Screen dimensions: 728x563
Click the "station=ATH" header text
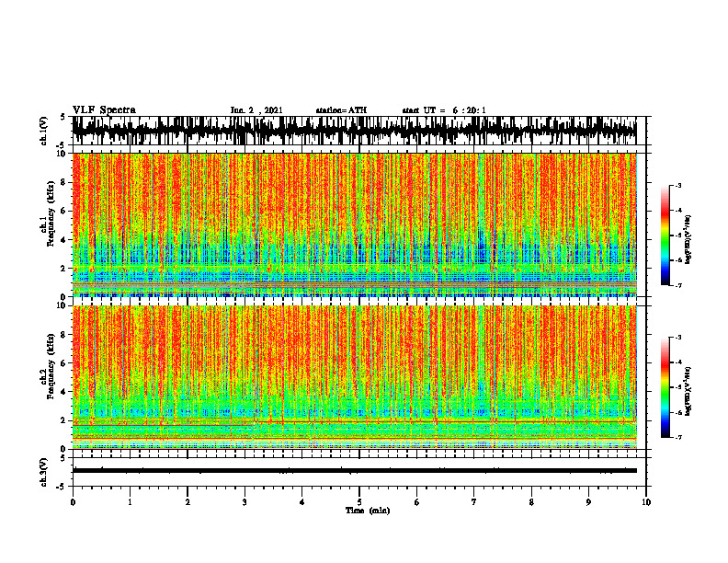click(x=341, y=110)
